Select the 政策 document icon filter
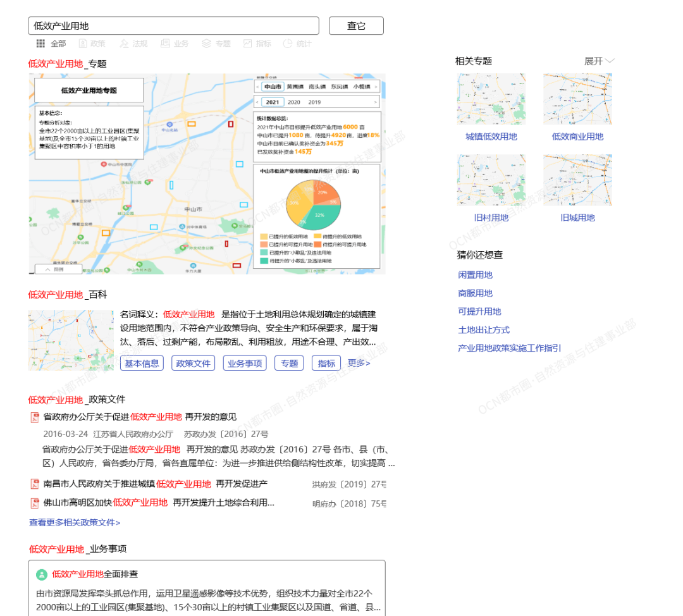This screenshot has width=683, height=616. point(83,44)
